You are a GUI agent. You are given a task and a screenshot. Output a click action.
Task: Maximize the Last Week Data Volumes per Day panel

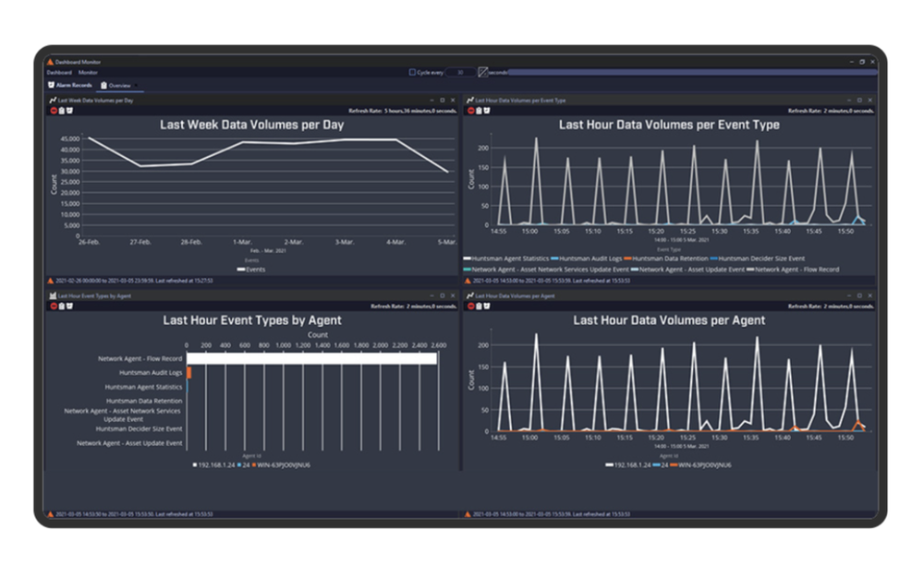442,100
